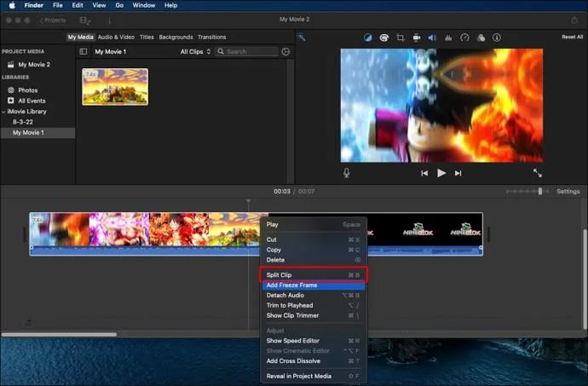Click the share export icon

pos(574,20)
